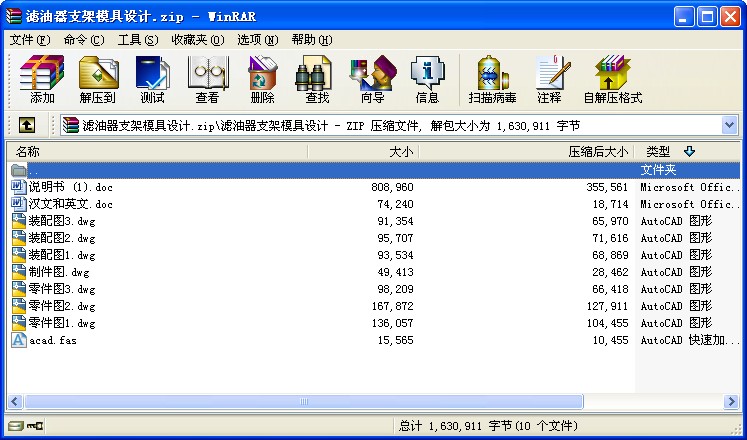
Task: Click the 扫描病毒 (Virus Scan) icon
Action: tap(493, 73)
